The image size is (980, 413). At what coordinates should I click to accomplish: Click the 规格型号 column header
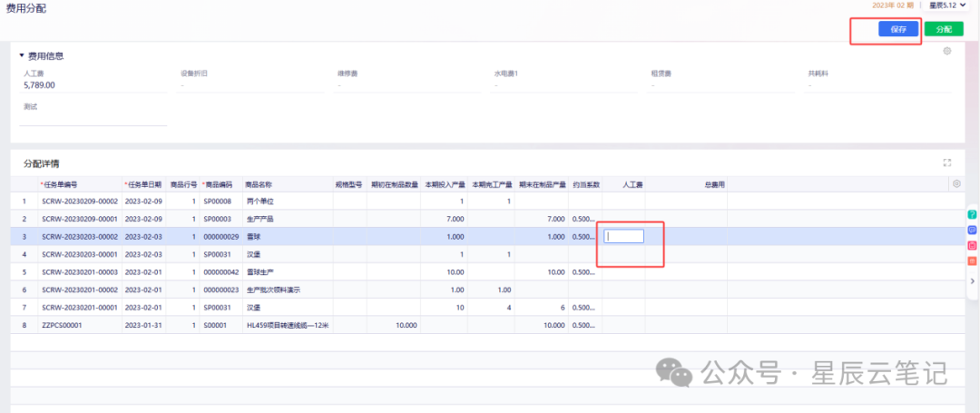[349, 185]
